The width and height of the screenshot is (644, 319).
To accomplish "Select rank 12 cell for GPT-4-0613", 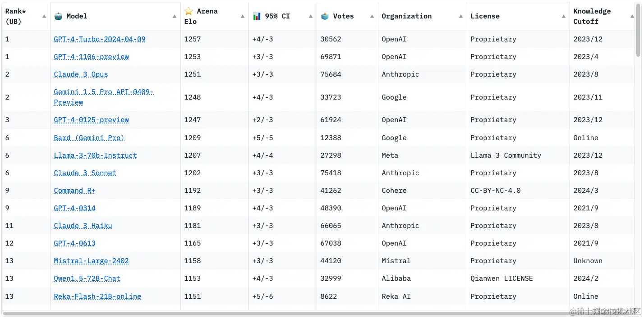I will tap(9, 243).
